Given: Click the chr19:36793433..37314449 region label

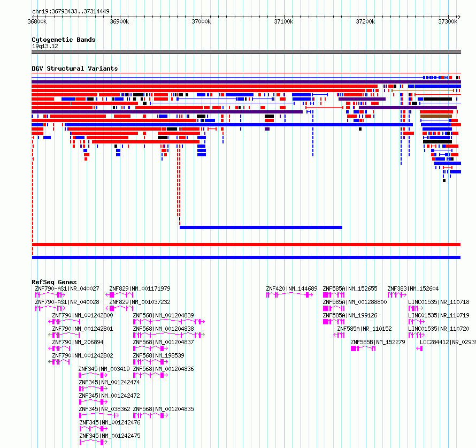Looking at the screenshot, I should tap(71, 12).
